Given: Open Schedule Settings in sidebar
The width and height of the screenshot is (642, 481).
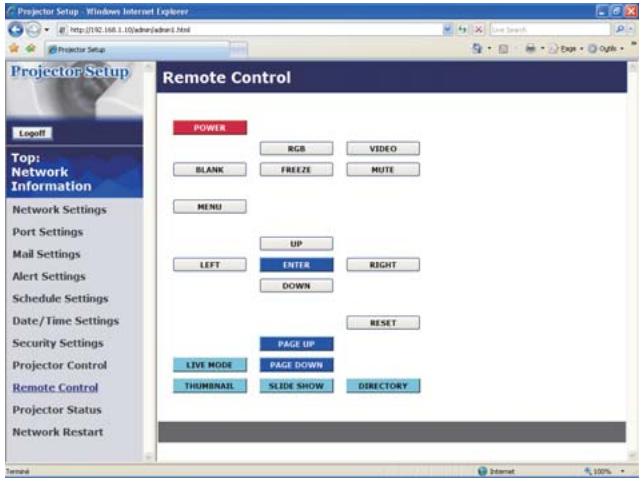Looking at the screenshot, I should [60, 298].
